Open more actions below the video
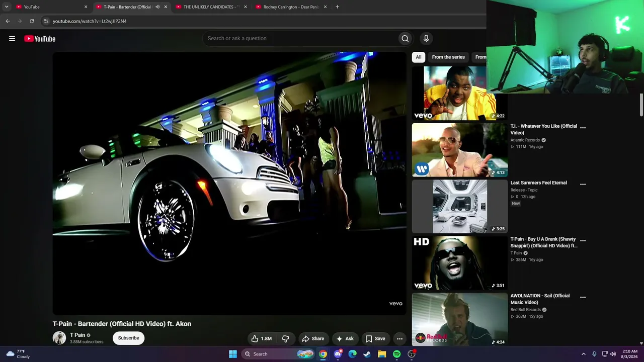The image size is (644, 362). coord(399,338)
